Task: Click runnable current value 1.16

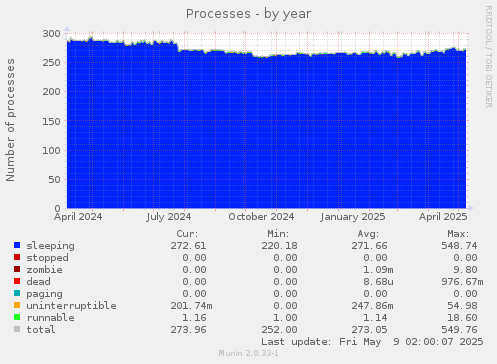Action: pyautogui.click(x=194, y=318)
